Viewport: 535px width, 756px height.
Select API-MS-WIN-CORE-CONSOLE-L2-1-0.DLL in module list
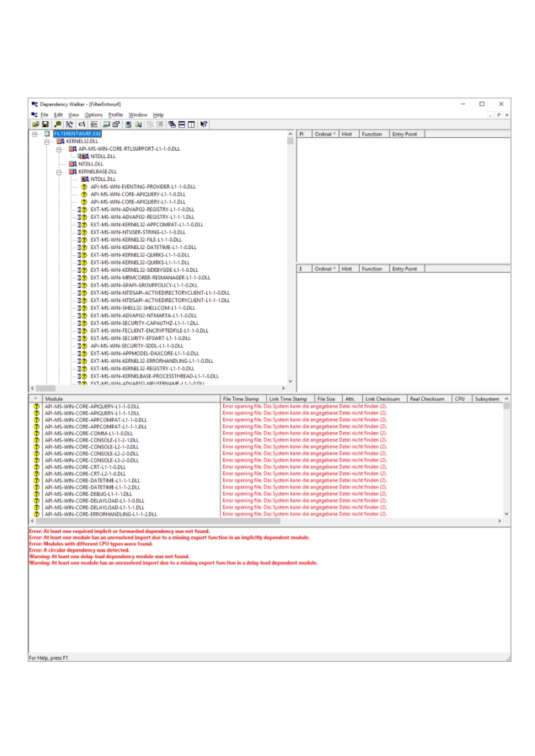coord(92,447)
